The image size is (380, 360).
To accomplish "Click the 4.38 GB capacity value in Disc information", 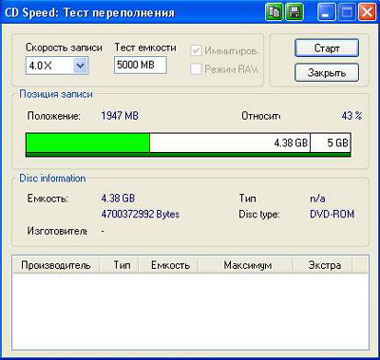I will pyautogui.click(x=118, y=198).
